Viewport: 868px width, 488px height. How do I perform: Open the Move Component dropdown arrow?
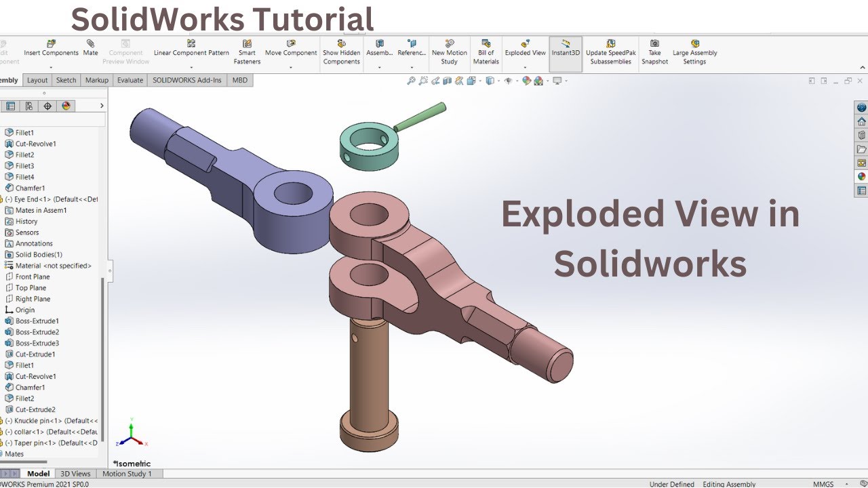291,67
